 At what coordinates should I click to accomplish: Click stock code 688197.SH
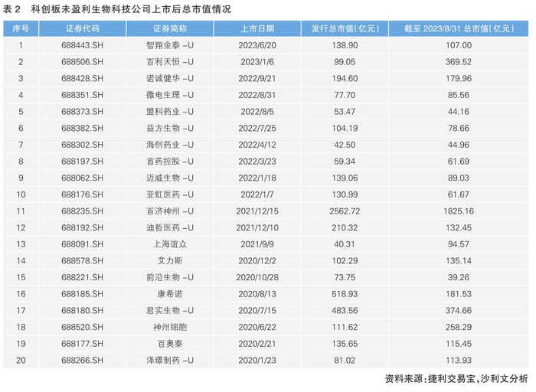click(83, 162)
